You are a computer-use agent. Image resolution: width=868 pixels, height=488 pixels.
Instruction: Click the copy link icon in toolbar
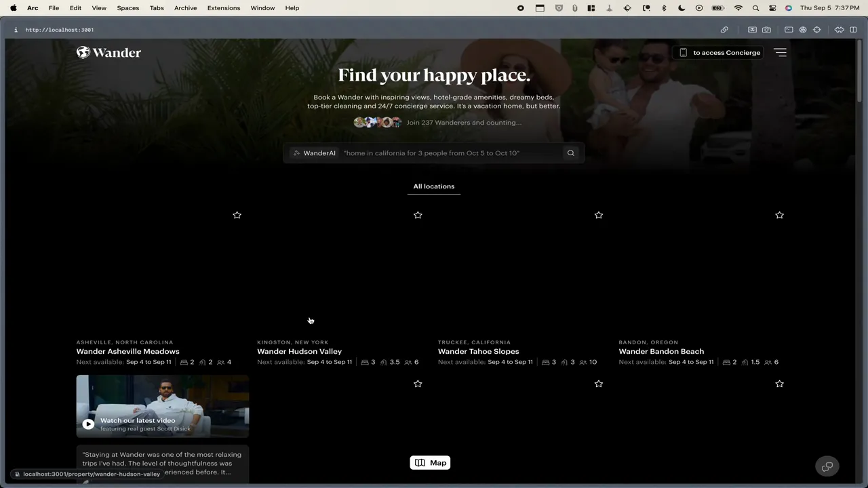pos(724,30)
